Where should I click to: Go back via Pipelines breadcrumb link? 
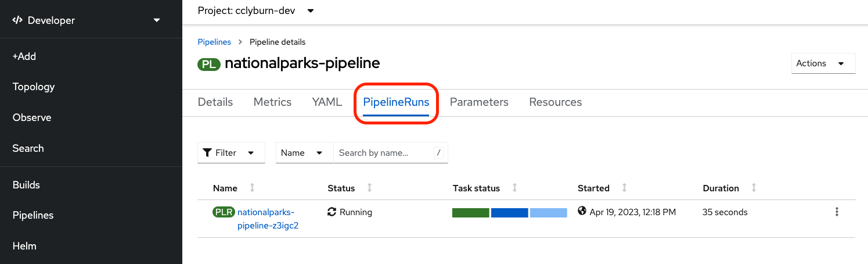pos(214,42)
